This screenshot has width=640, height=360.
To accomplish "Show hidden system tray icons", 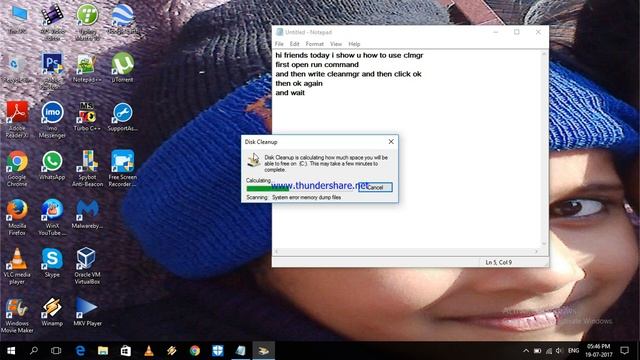I will pos(526,351).
